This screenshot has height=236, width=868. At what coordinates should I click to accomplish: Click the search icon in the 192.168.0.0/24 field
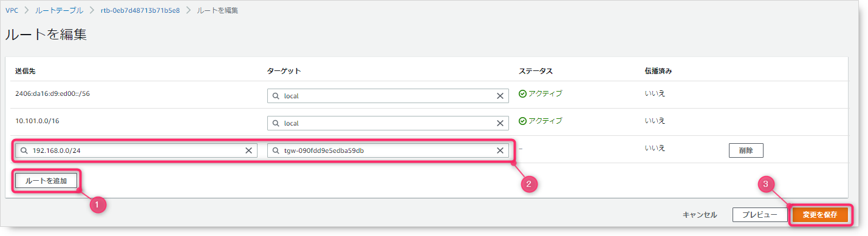pyautogui.click(x=24, y=150)
